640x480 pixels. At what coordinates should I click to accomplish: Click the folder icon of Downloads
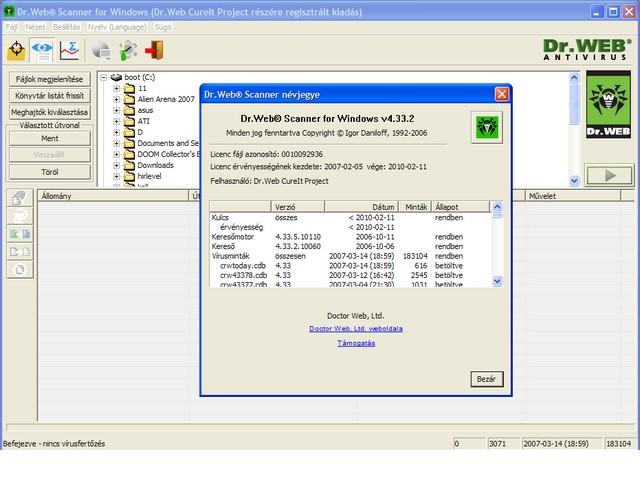pyautogui.click(x=129, y=165)
